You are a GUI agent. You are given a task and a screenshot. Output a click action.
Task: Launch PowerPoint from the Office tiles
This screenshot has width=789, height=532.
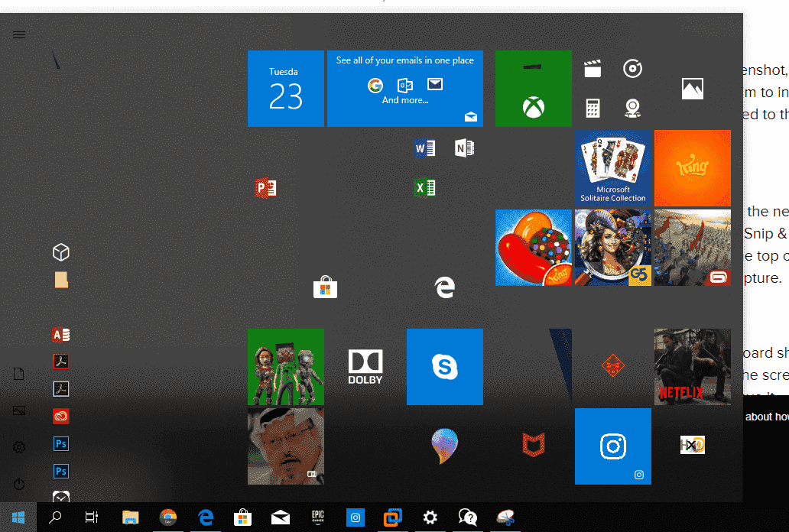tap(266, 188)
